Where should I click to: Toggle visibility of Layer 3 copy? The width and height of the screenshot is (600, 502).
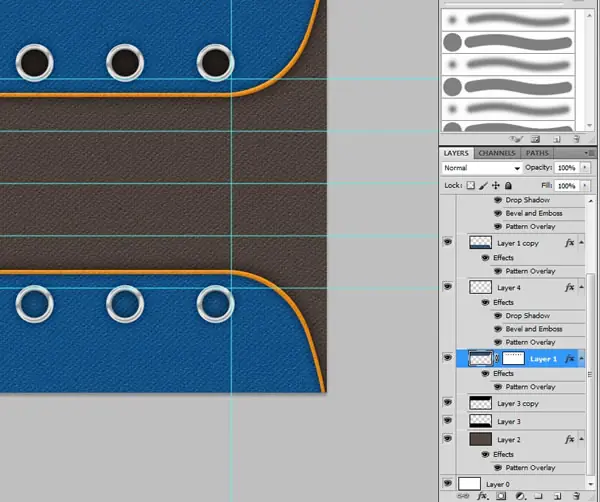pos(447,402)
